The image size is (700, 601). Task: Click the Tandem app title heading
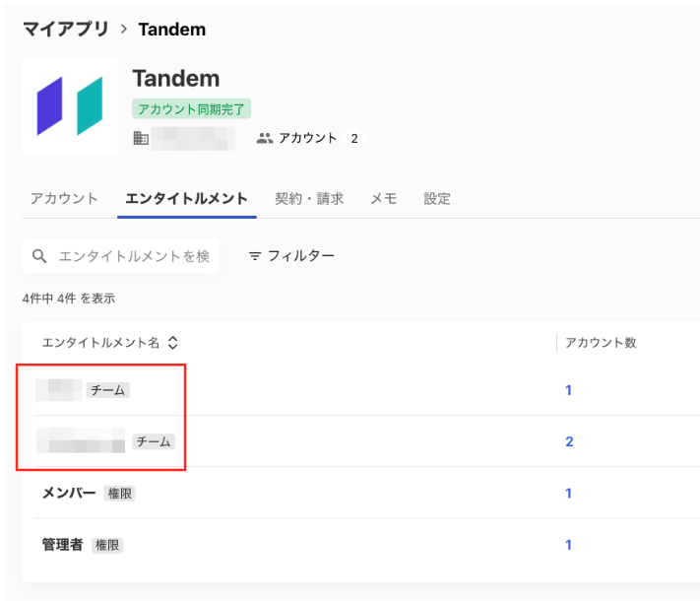(x=176, y=79)
